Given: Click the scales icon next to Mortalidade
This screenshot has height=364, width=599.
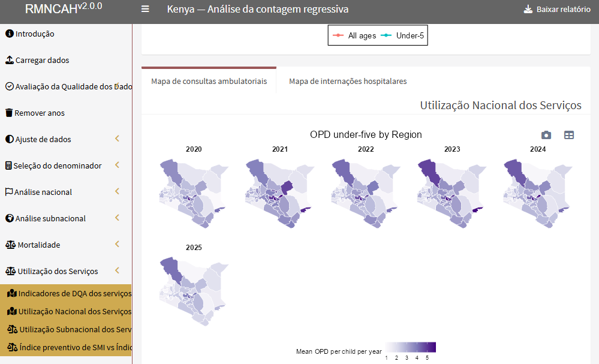Looking at the screenshot, I should (11, 245).
